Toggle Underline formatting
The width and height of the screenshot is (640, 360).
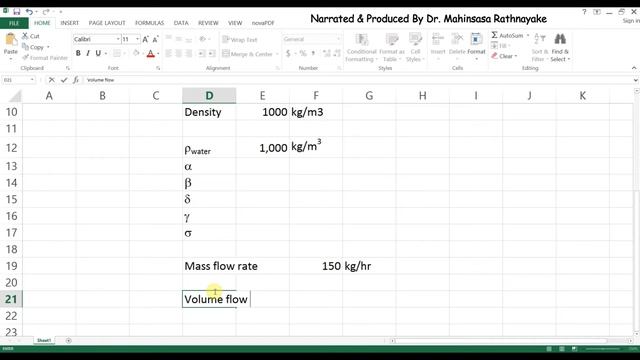(x=98, y=53)
